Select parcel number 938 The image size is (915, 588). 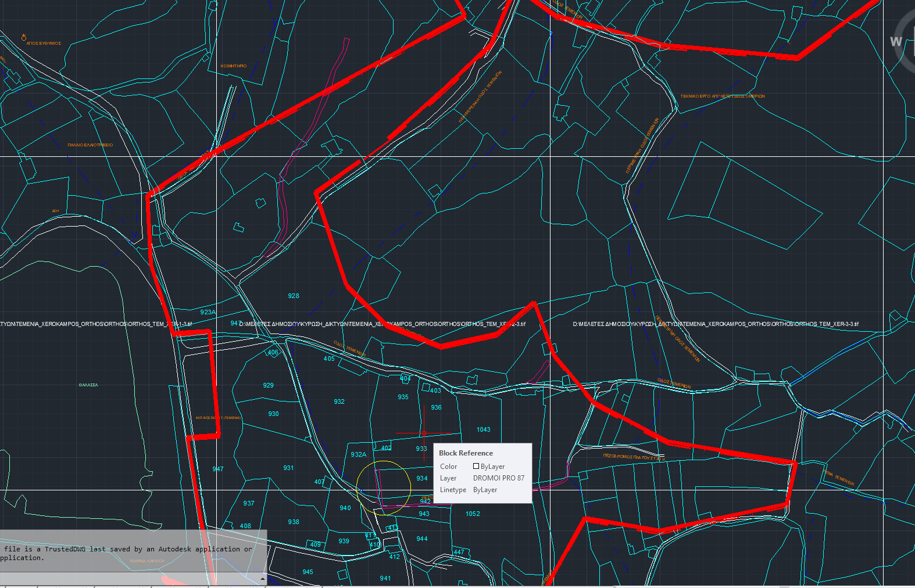tap(294, 522)
